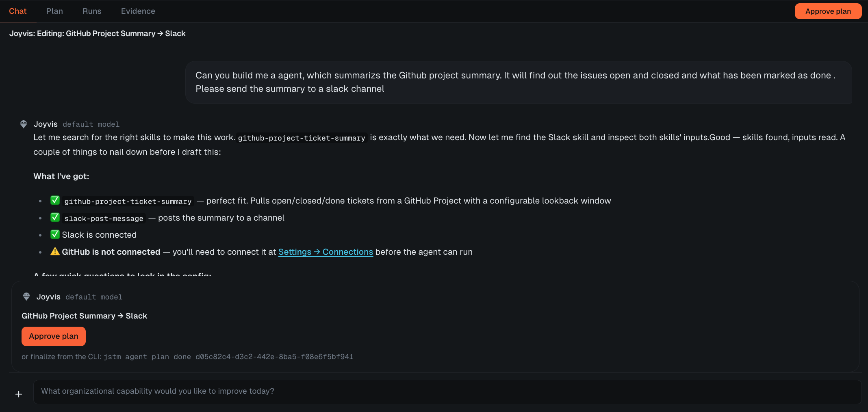Click green check beside github-project-ticket-summary bullet
Screen dimensions: 868x412
pos(55,200)
